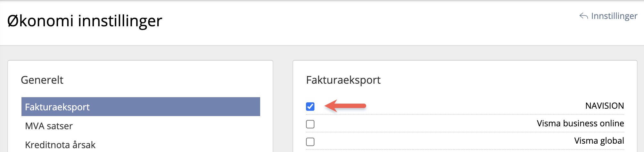Click the Visma global label
644x152 pixels.
[x=599, y=141]
